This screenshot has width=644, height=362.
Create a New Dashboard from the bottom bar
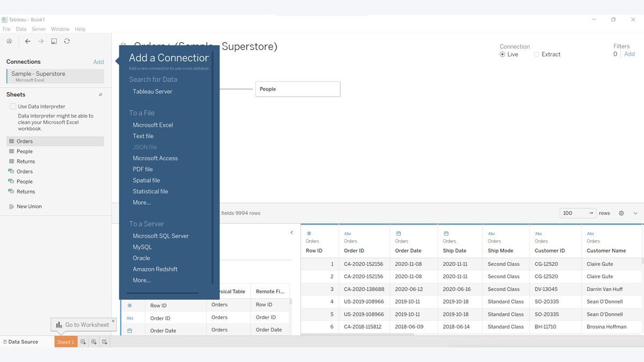coord(93,342)
